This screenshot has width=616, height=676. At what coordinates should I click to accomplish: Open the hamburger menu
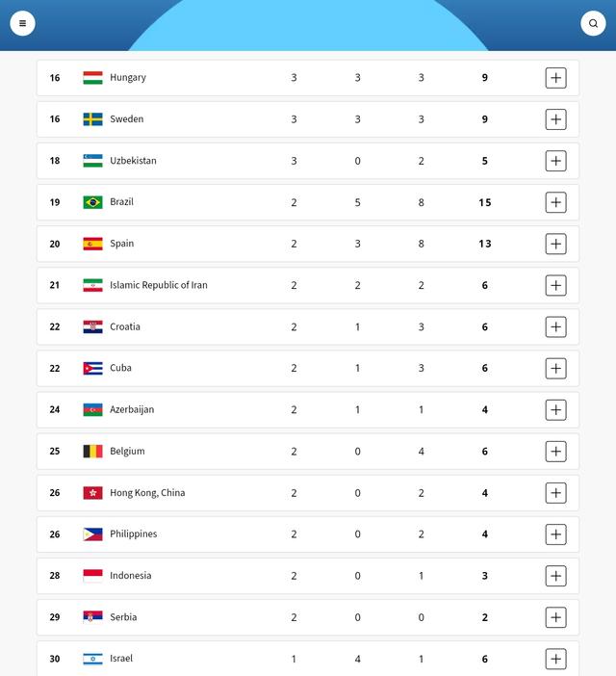[x=22, y=23]
